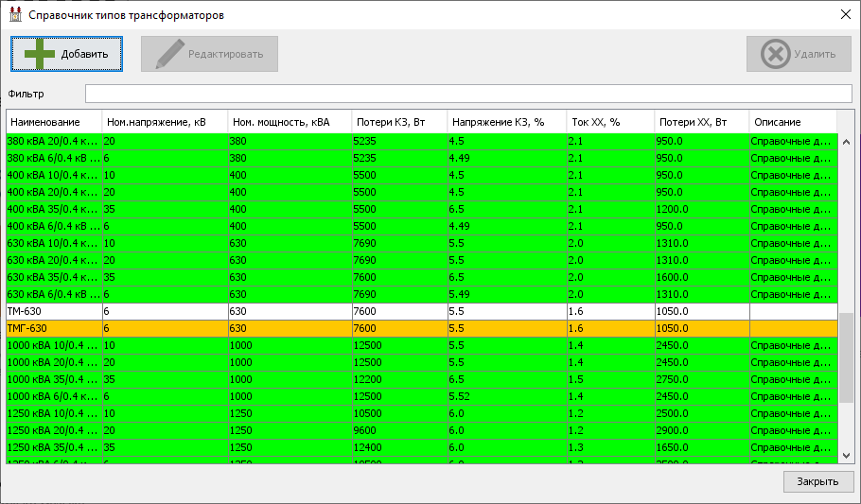Click the Закрыть button
Viewport: 861px width, 504px height.
(x=817, y=481)
